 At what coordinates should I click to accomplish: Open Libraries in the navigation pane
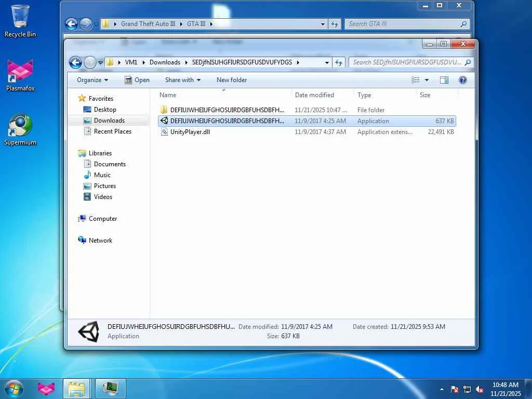(x=100, y=153)
